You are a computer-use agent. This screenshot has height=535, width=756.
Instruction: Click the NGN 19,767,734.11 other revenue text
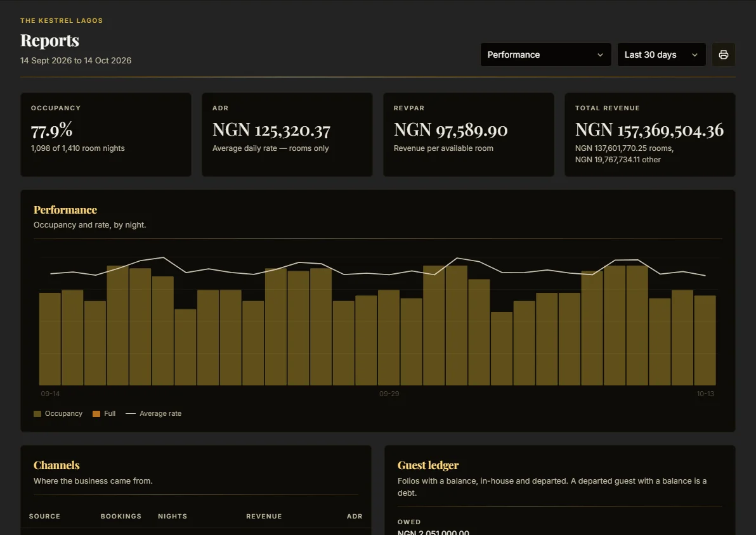618,160
